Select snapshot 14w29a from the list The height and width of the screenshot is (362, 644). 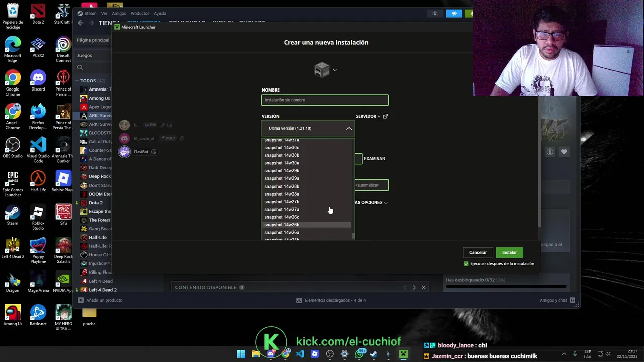[x=306, y=178]
